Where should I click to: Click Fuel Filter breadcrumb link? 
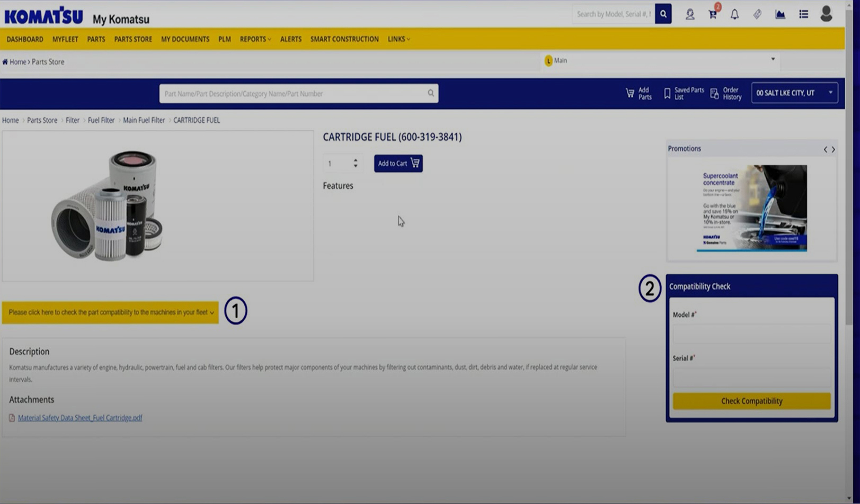pyautogui.click(x=101, y=120)
